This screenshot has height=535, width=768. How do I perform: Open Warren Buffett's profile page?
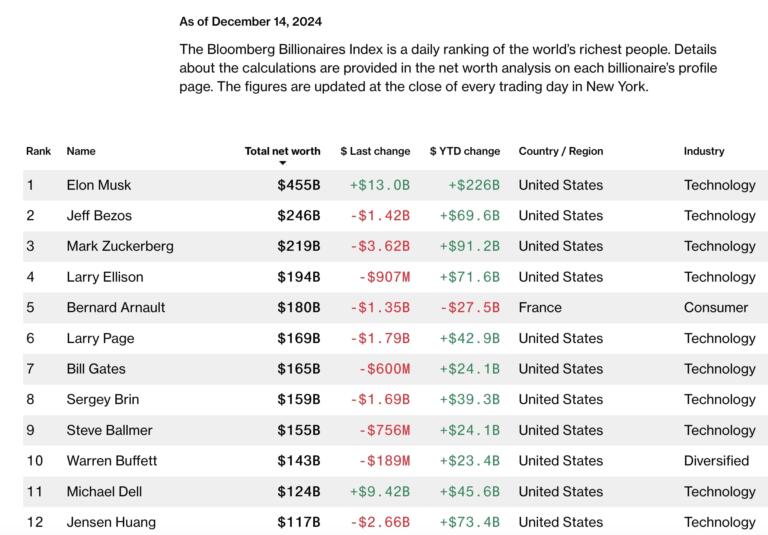111,461
